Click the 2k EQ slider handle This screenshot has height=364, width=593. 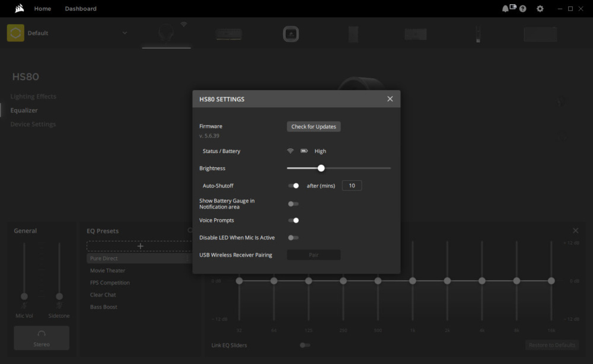(447, 281)
